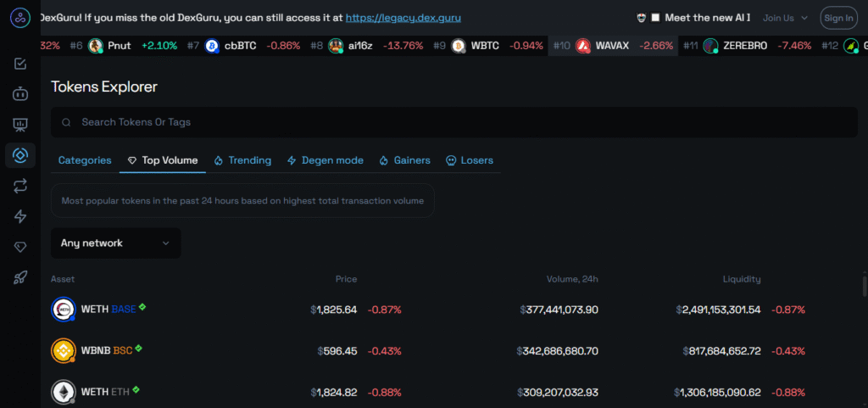Image resolution: width=868 pixels, height=408 pixels.
Task: Click the cbBTC -0.86% ticker entry
Action: 244,46
